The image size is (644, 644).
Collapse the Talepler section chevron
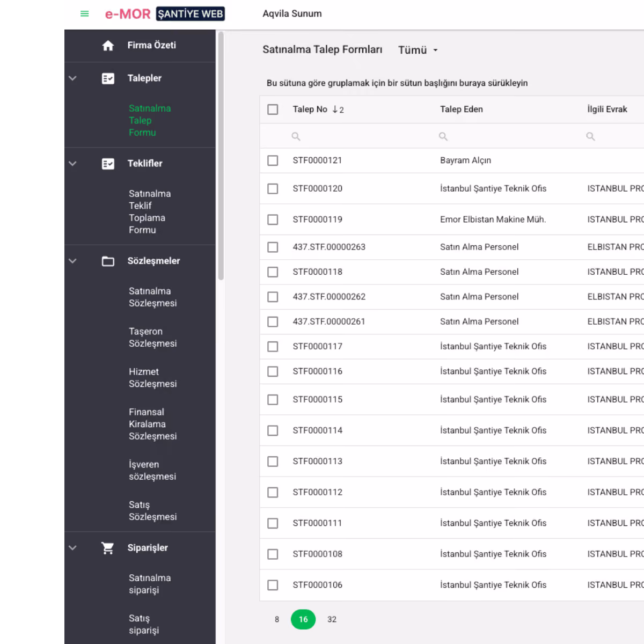72,78
